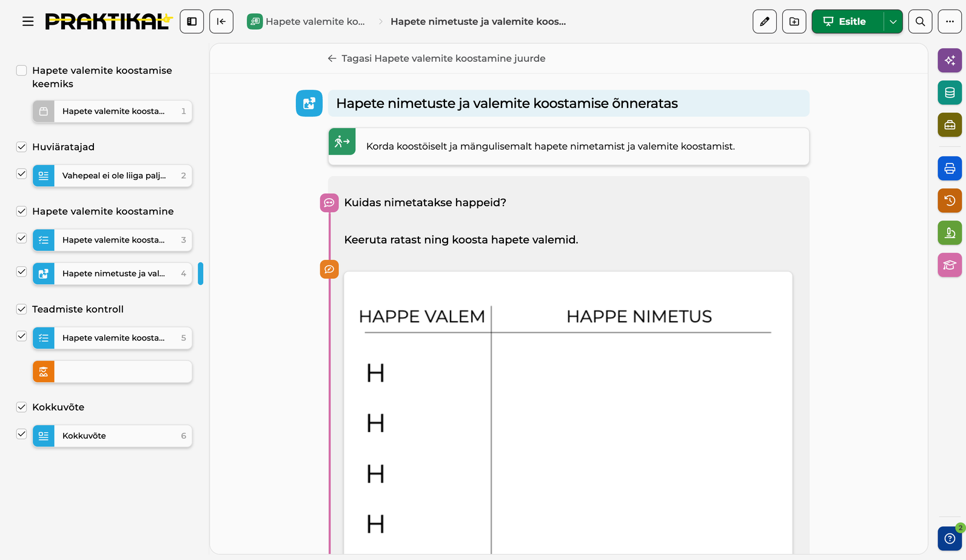Toggle the sidebar panel layout icon
966x560 pixels.
(x=192, y=22)
